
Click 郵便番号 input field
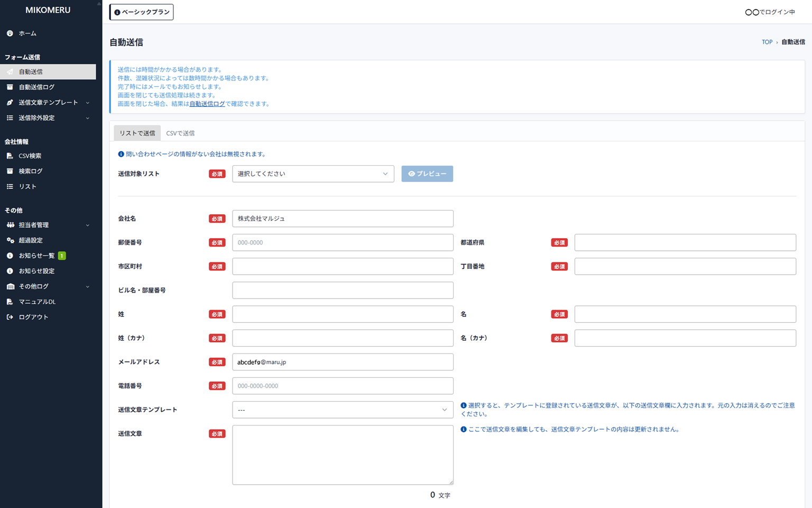coord(343,242)
